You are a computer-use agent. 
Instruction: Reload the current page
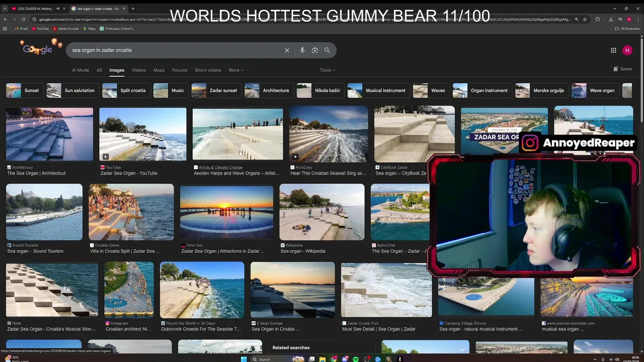[x=23, y=19]
